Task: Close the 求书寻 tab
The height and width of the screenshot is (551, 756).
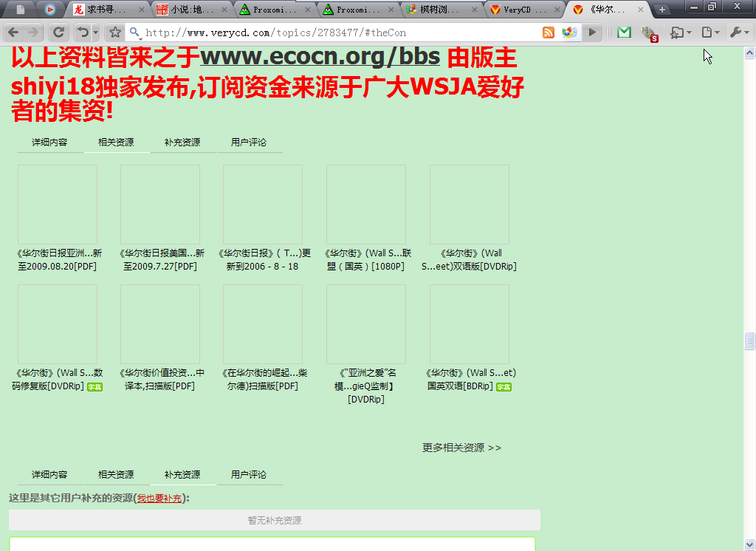Action: click(x=142, y=10)
